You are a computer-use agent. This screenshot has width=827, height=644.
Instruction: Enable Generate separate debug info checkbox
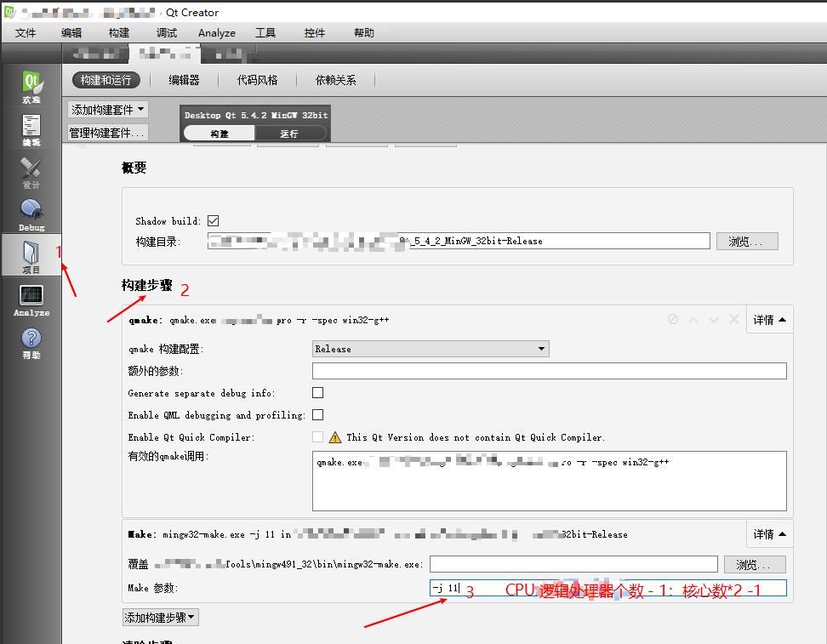[x=317, y=393]
